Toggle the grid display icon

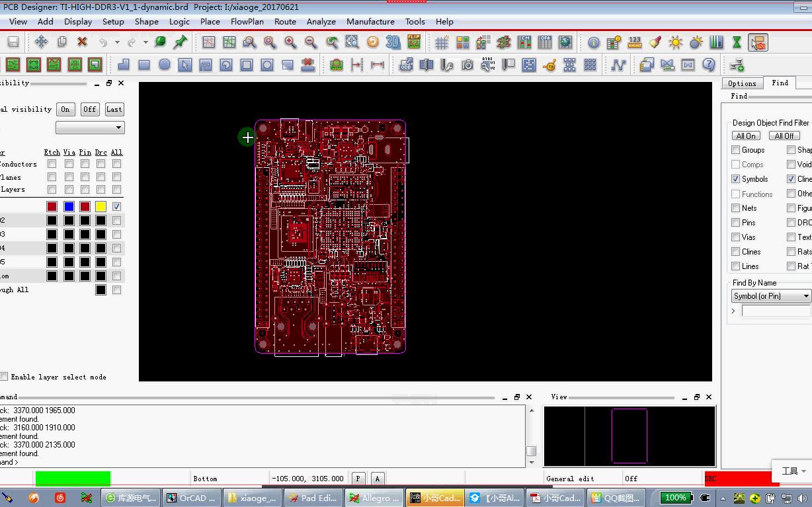[x=442, y=42]
